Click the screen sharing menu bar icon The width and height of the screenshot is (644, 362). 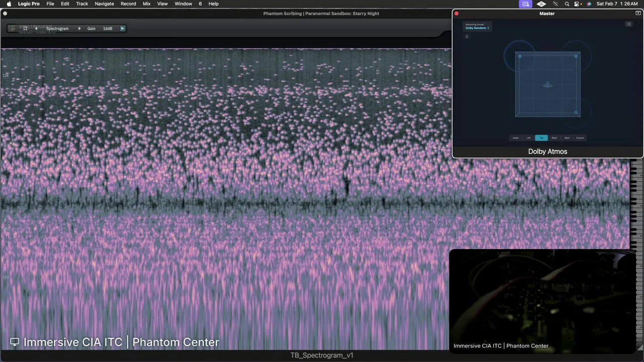[x=526, y=4]
